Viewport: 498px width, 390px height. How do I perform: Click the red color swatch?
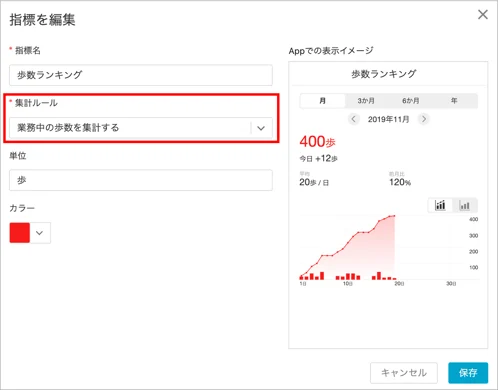(x=20, y=233)
